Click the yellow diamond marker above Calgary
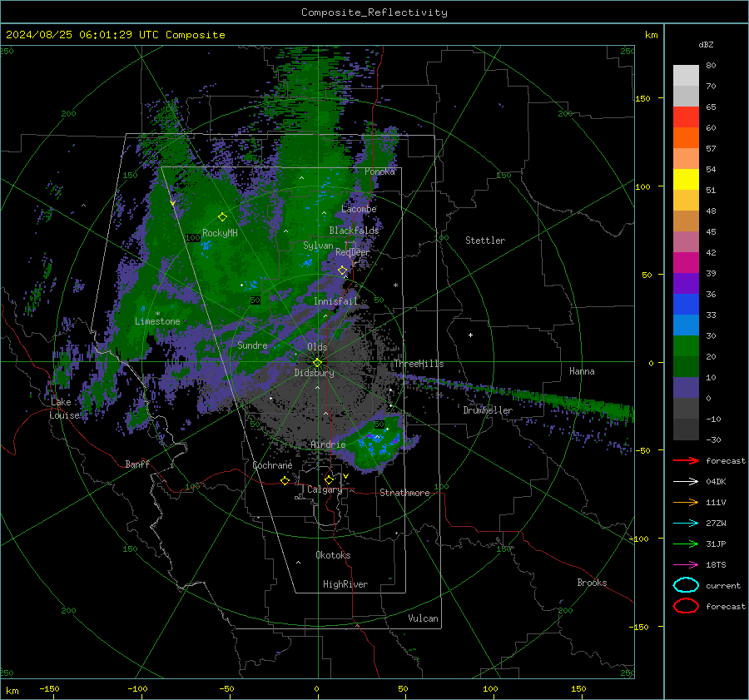The width and height of the screenshot is (749, 700). [329, 479]
